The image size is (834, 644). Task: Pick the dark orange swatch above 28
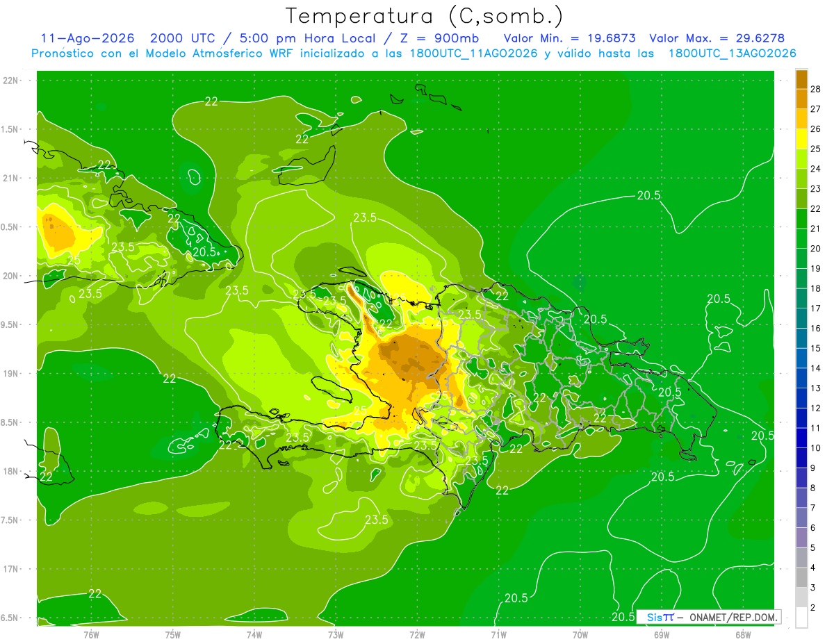coord(801,79)
